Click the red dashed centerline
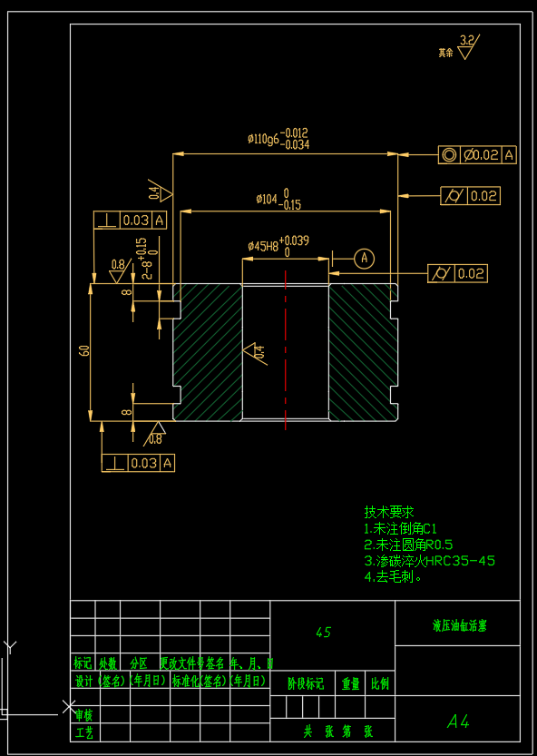Screen dimensions: 537x756 [286, 350]
